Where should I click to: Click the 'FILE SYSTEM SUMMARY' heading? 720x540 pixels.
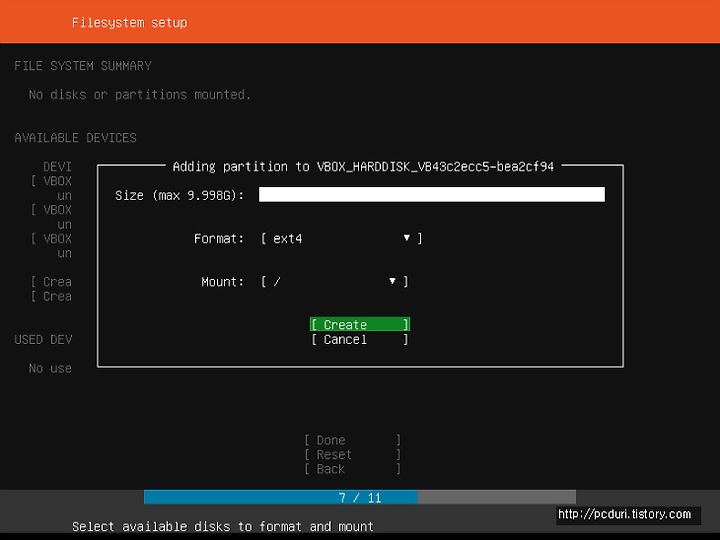[x=83, y=66]
